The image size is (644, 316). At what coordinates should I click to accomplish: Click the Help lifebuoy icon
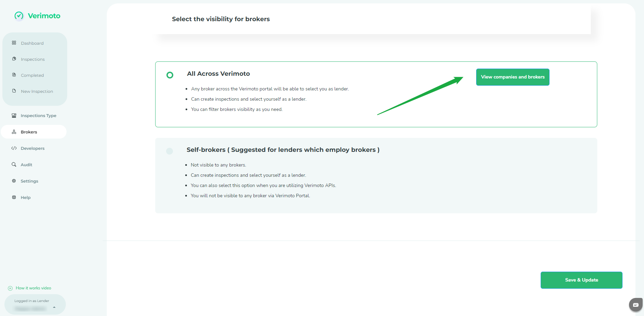[x=14, y=197]
